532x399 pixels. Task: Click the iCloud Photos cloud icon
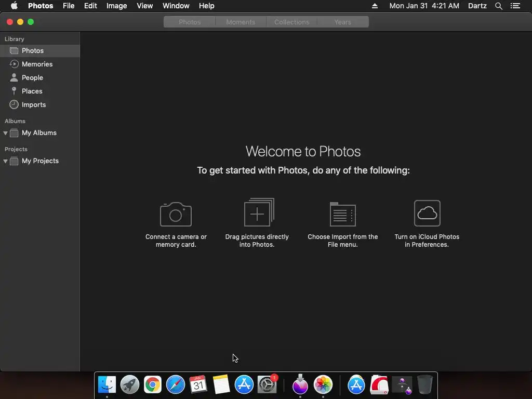(x=427, y=213)
